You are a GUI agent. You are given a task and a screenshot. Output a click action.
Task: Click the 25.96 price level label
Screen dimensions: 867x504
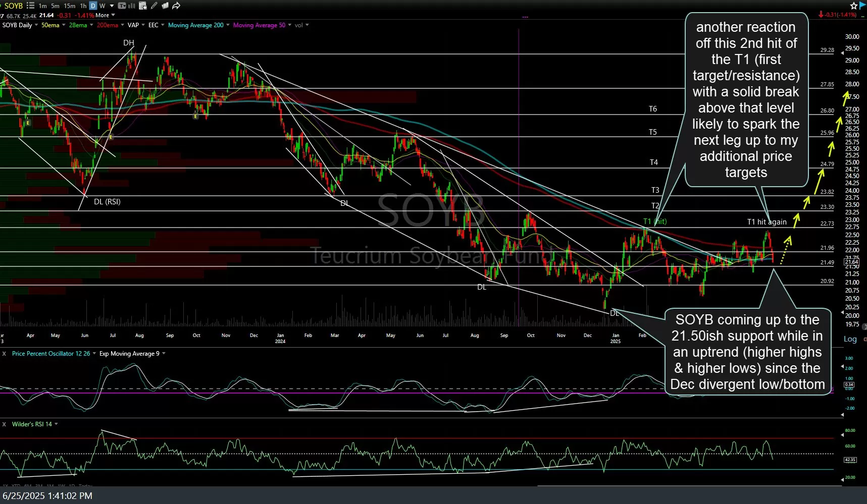coord(827,133)
